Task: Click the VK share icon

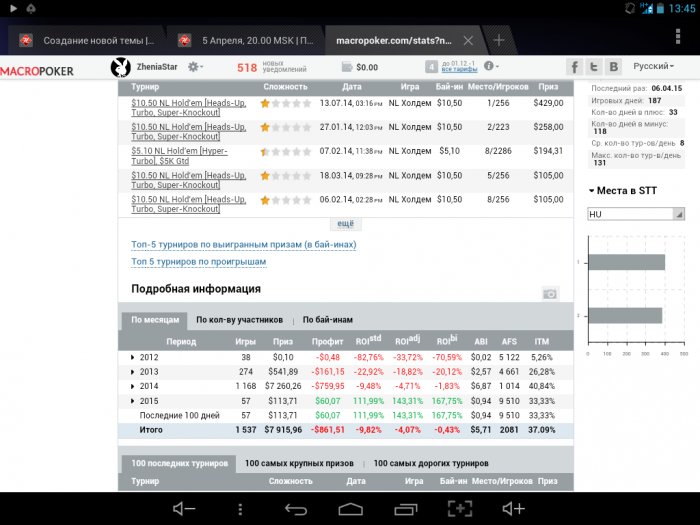Action: [613, 67]
